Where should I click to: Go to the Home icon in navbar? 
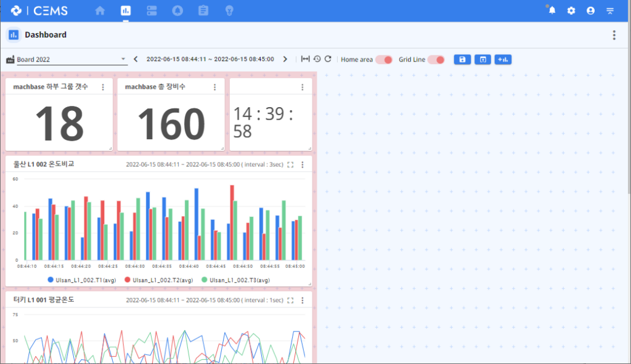pos(100,10)
